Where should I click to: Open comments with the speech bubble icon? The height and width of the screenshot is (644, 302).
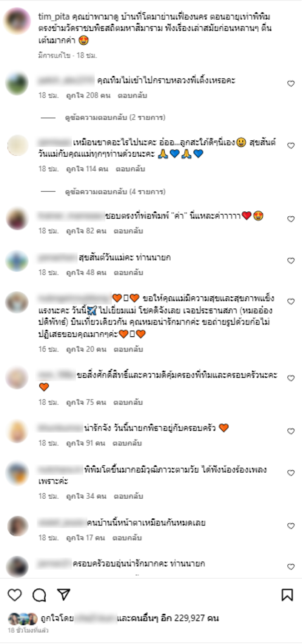[x=39, y=595]
